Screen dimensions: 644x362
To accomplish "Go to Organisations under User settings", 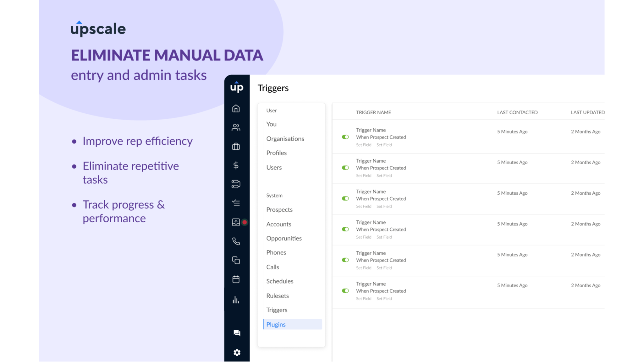I will click(285, 138).
